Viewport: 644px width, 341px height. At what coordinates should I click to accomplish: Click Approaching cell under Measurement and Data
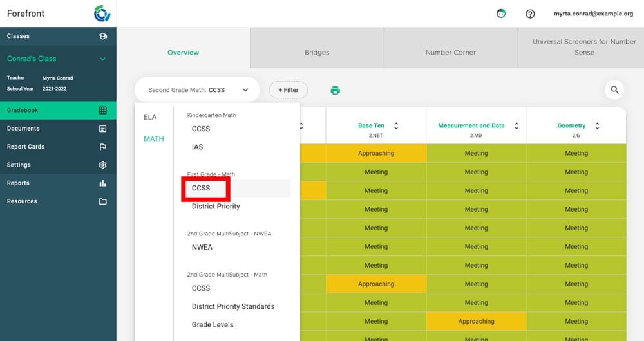[x=477, y=321]
